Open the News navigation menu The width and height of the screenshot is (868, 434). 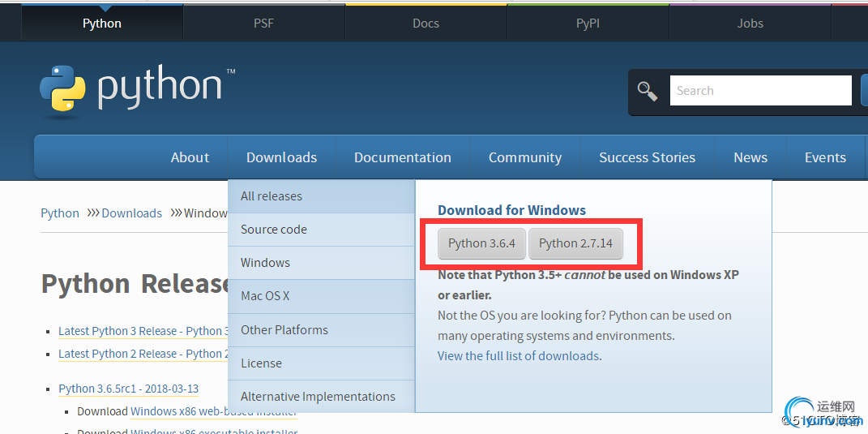click(x=750, y=157)
